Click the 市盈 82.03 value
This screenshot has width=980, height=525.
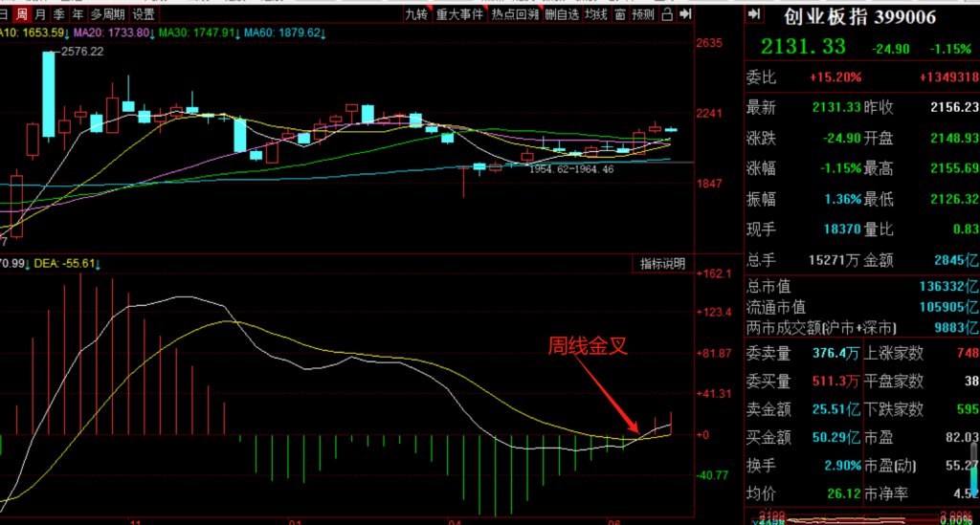pyautogui.click(x=962, y=438)
